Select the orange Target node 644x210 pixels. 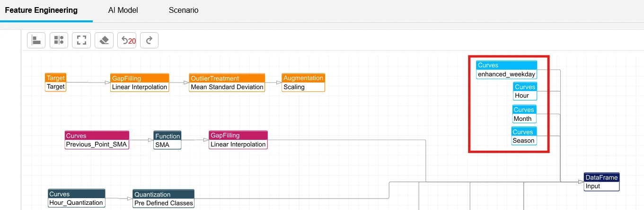click(56, 82)
